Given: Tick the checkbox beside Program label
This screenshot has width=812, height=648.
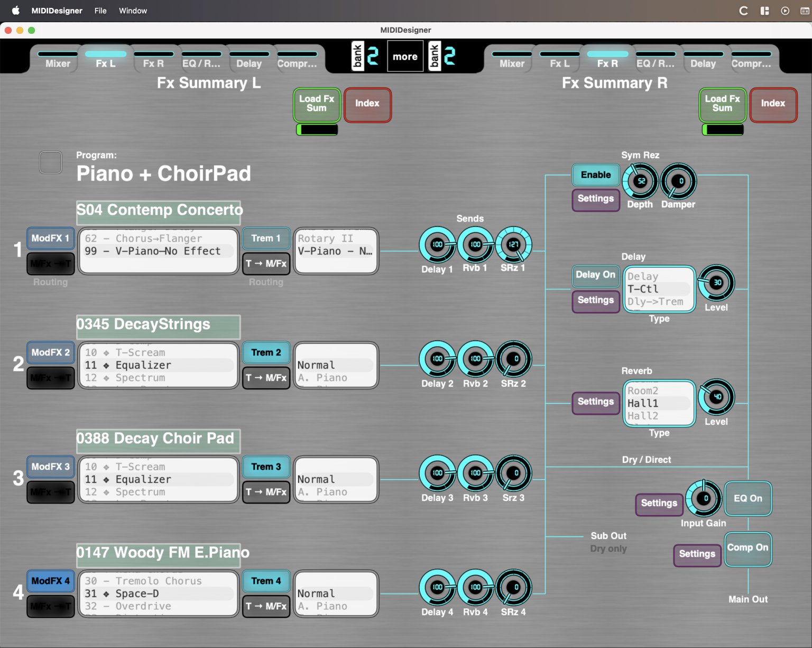Looking at the screenshot, I should tap(51, 162).
